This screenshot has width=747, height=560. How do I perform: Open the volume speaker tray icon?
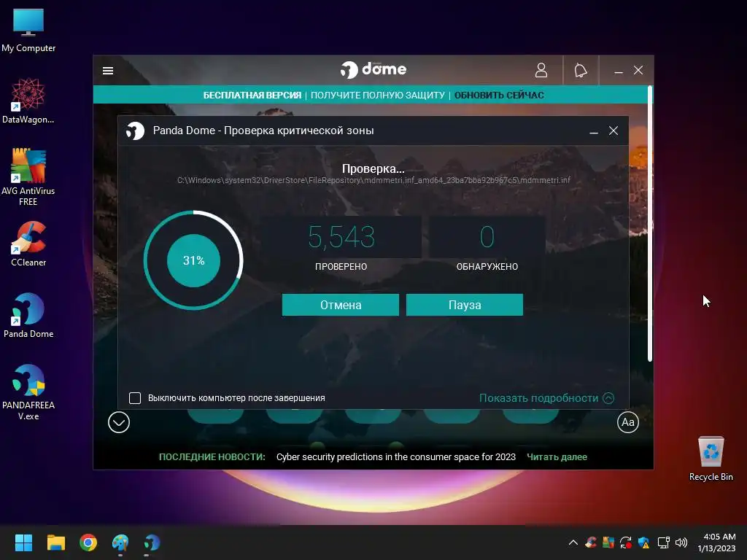681,542
